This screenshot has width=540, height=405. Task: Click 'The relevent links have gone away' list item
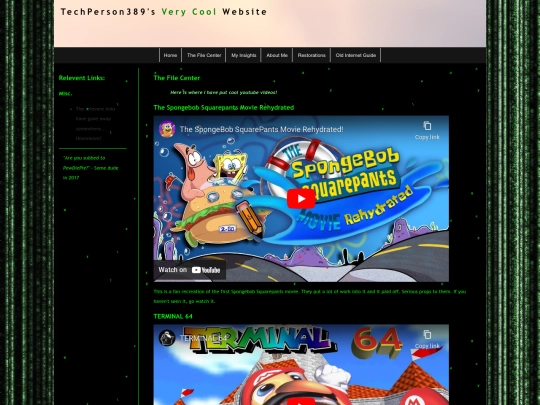click(96, 123)
